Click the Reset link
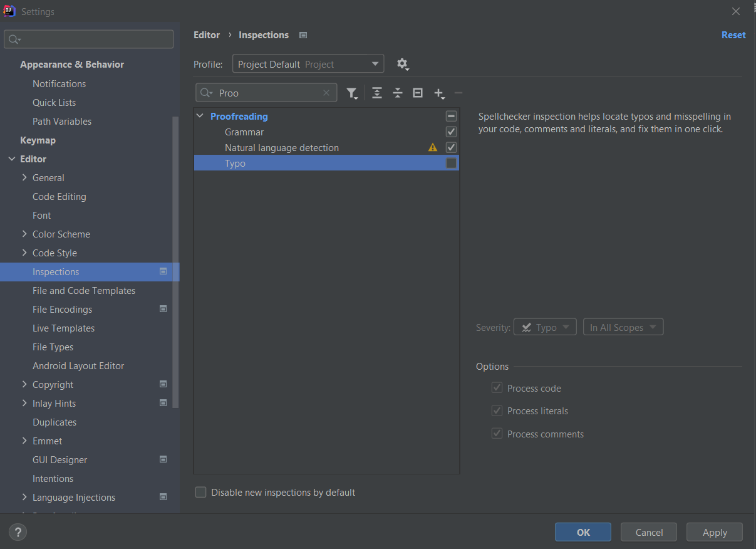 (733, 35)
